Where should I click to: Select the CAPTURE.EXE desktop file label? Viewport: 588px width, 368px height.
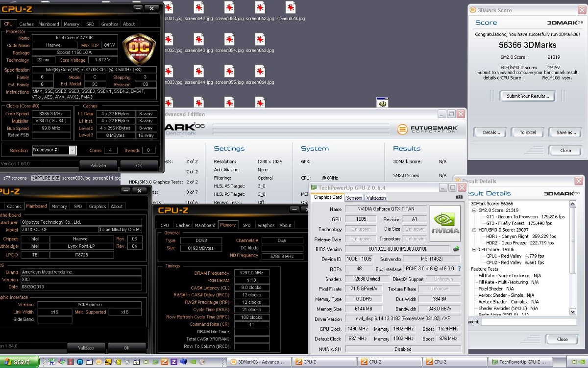[x=46, y=178]
